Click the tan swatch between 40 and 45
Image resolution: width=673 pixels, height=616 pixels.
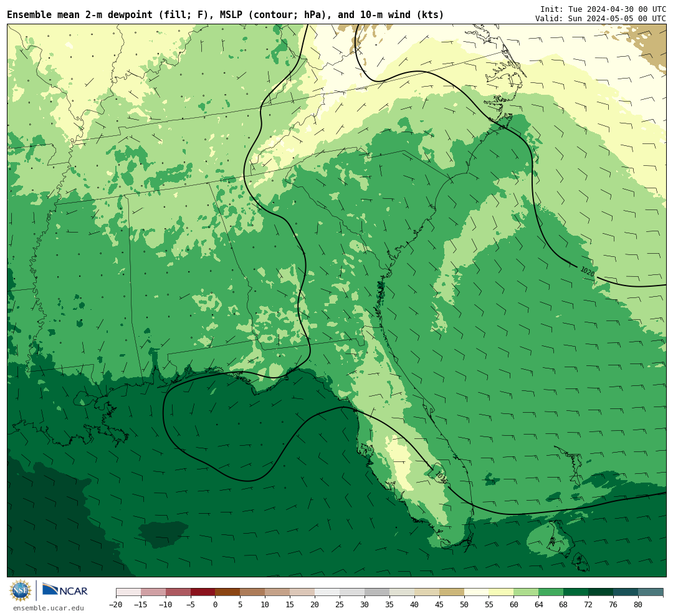(x=427, y=592)
